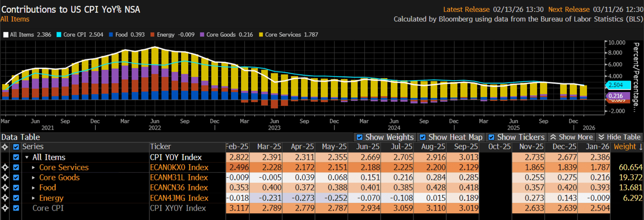Uncheck the Show Weights checkbox

point(359,137)
